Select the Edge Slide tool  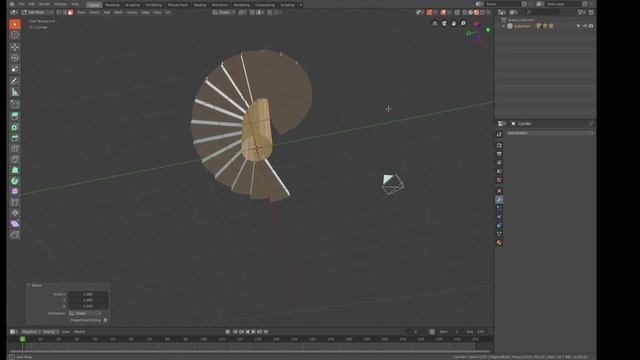click(x=15, y=202)
